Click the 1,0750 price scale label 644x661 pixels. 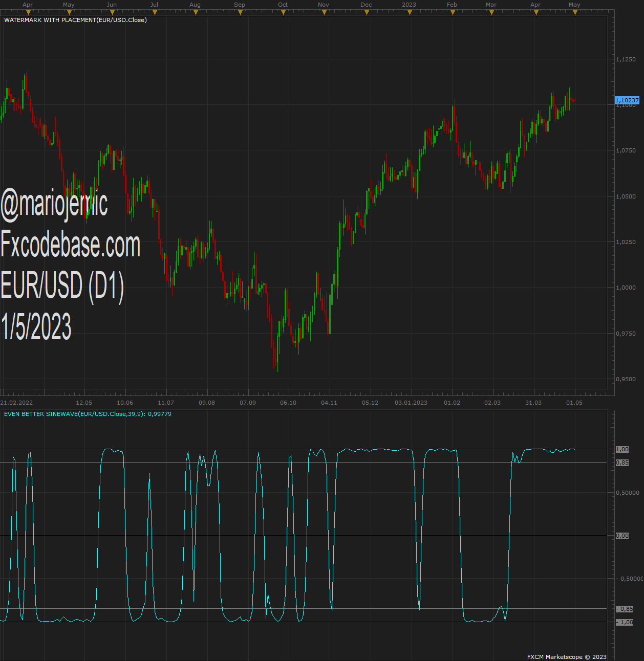click(x=626, y=150)
